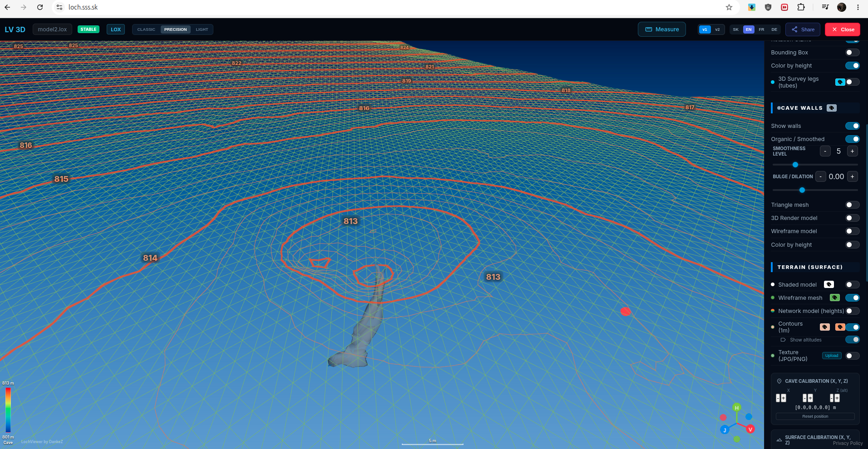Decrease bulge dilation with minus
The image size is (868, 449).
pos(821,176)
